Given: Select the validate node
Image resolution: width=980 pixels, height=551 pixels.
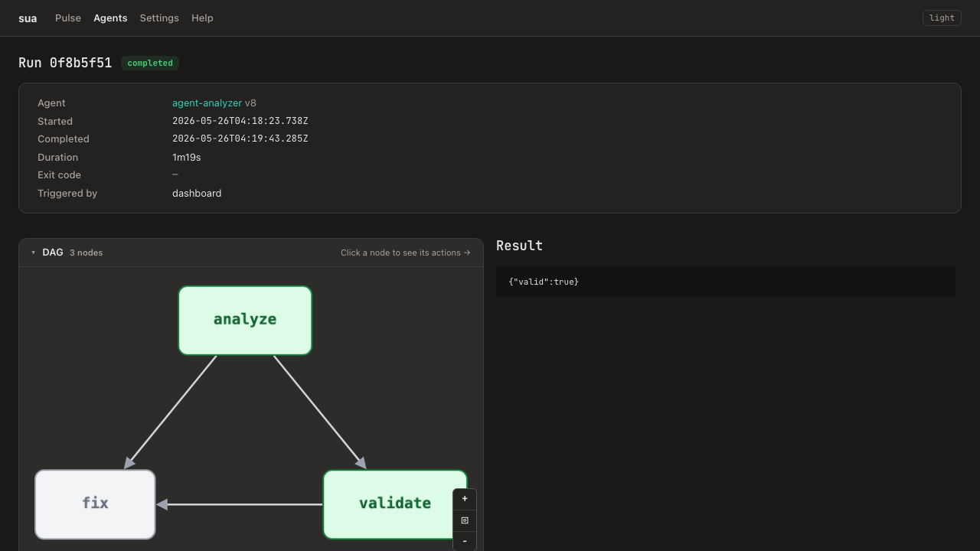Looking at the screenshot, I should [395, 504].
